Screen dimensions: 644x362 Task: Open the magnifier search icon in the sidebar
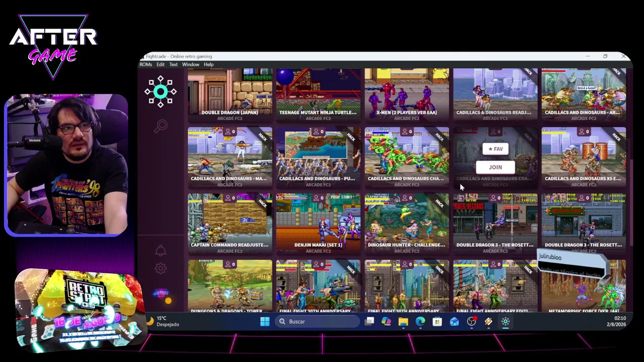[160, 126]
